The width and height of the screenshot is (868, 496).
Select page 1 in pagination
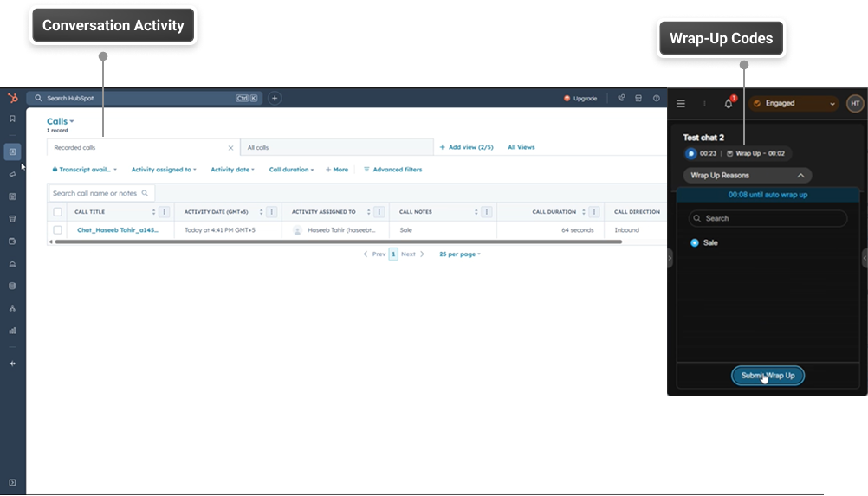(x=393, y=254)
